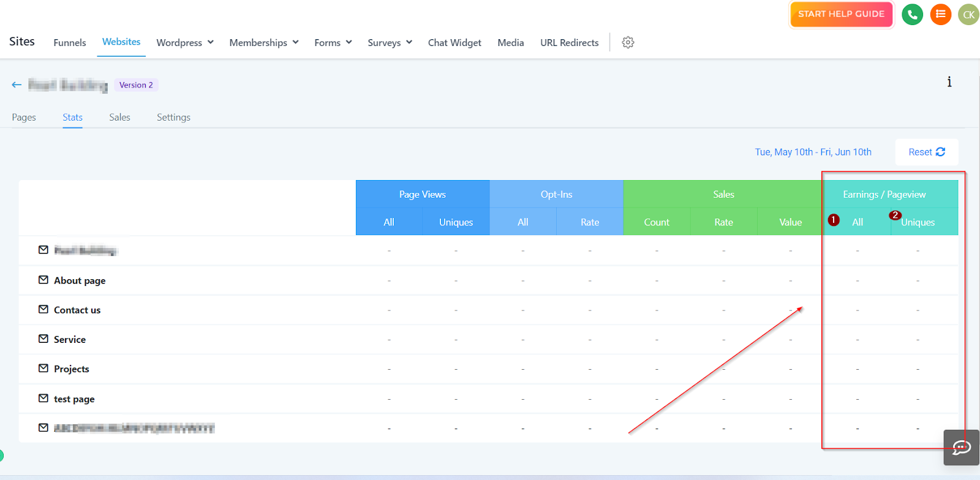Click the envelope icon beside test page
Viewport: 980px width, 480px height.
click(x=43, y=398)
